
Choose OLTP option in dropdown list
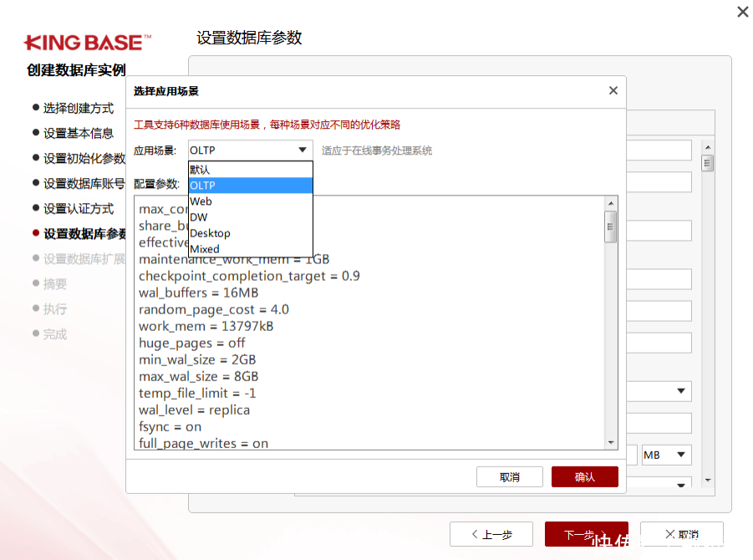coord(250,186)
